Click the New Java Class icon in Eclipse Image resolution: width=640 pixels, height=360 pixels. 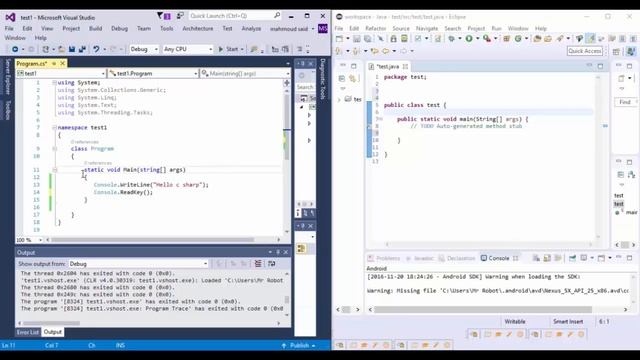[518, 39]
